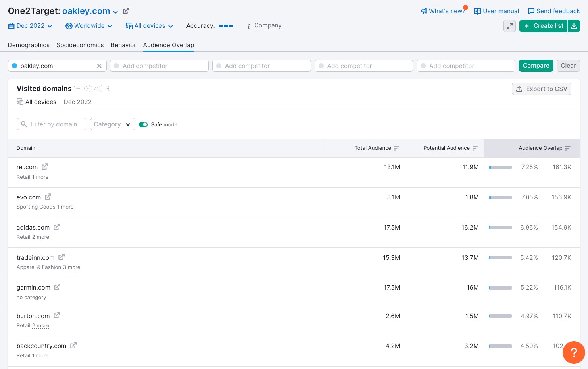Click the backcountry.com overlap bar
The image size is (588, 369).
[x=500, y=346]
